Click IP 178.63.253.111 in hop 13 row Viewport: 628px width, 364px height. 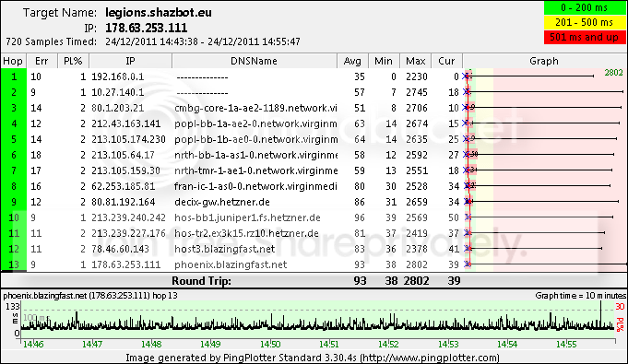click(125, 264)
